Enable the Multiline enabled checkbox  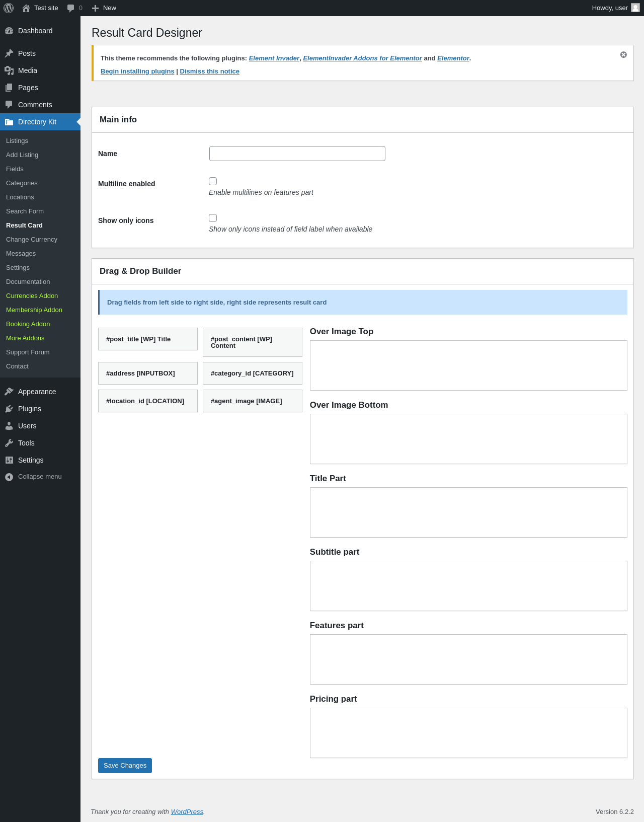213,181
